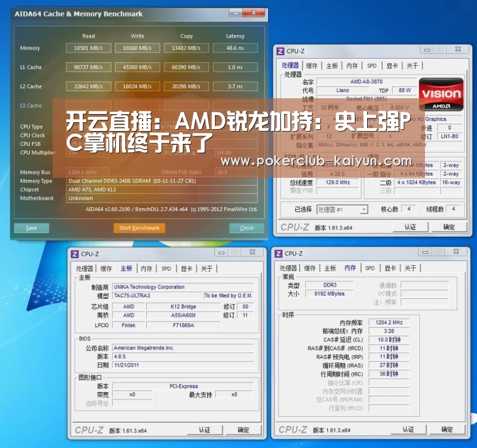Minimize the CPU-Z processor window
Image resolution: width=477 pixels, height=448 pixels.
pyautogui.click(x=427, y=49)
